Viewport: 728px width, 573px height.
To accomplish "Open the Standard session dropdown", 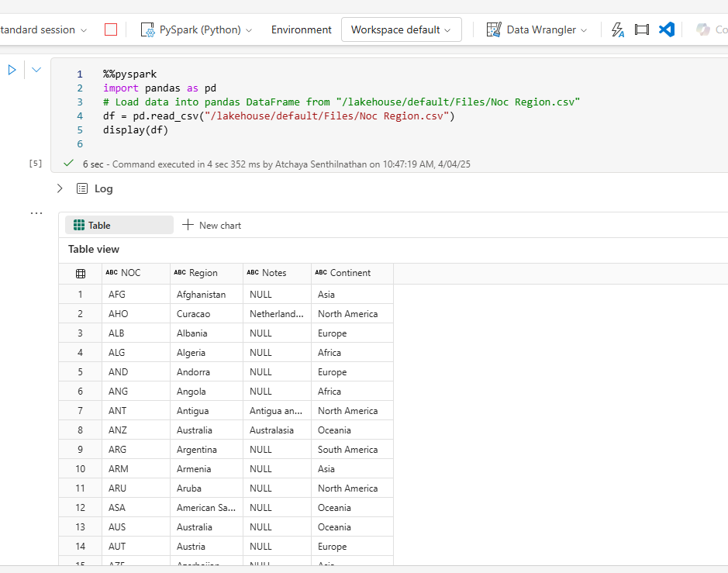I will [43, 29].
